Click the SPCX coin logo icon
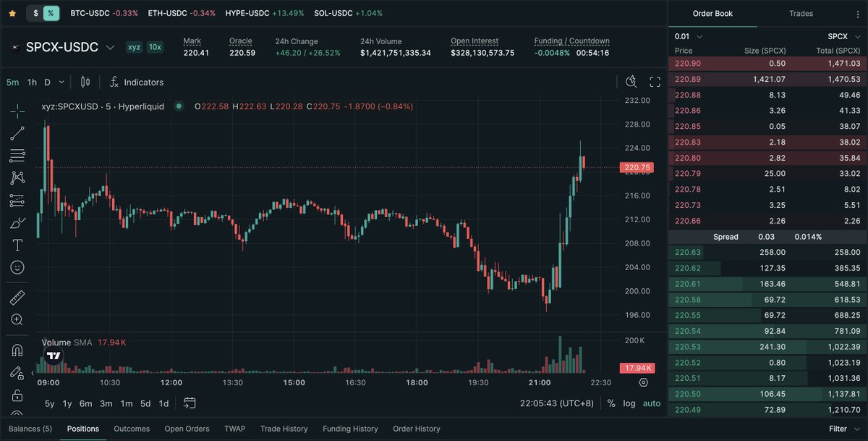This screenshot has height=441, width=868. (x=14, y=48)
